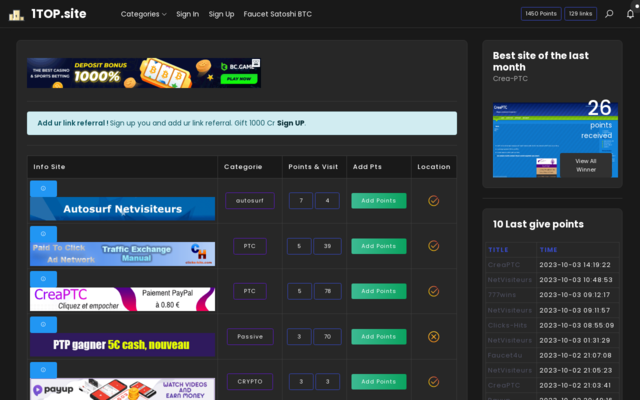
Task: Click the TITLE column header
Action: click(x=498, y=250)
